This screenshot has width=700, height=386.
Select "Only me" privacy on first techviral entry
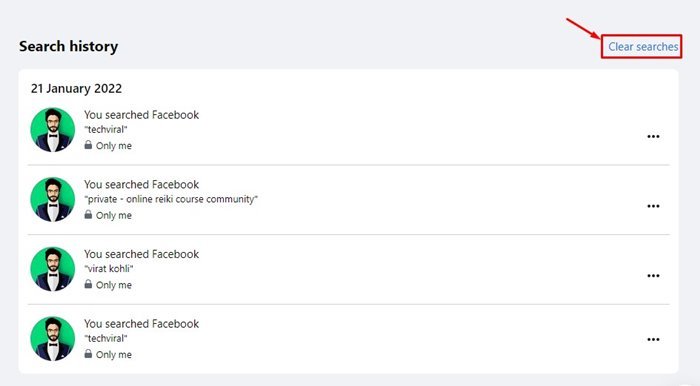click(114, 145)
